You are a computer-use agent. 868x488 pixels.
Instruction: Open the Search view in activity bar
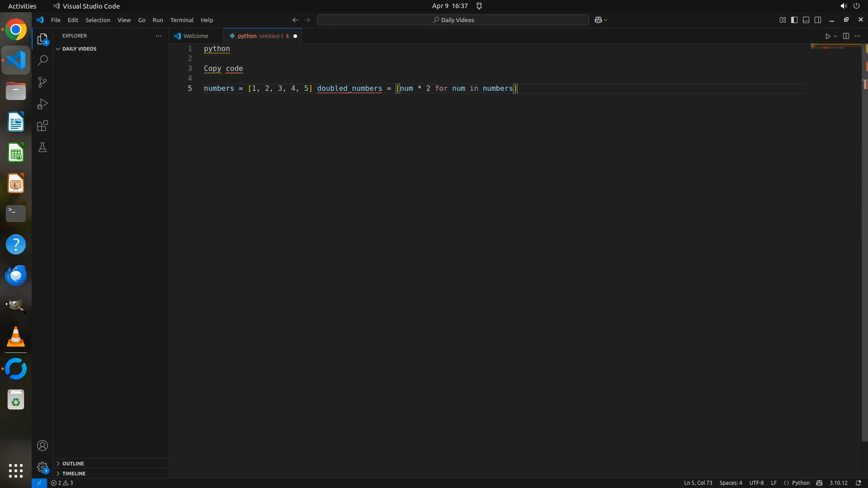pos(42,61)
